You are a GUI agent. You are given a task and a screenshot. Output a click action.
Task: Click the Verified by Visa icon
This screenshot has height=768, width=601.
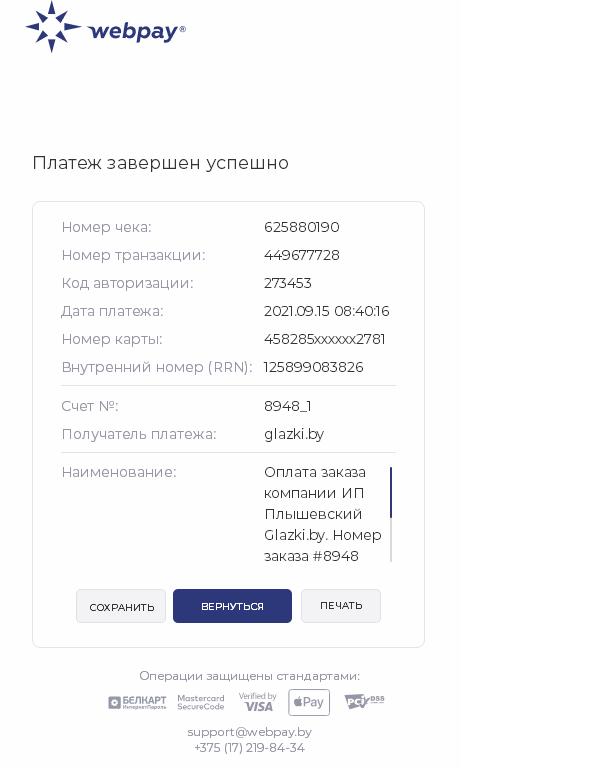[x=257, y=702]
